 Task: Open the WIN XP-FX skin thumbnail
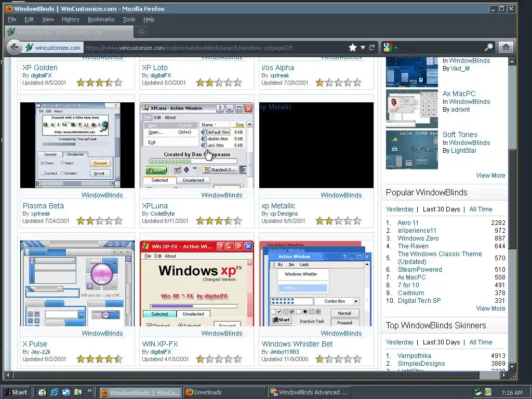tap(197, 283)
